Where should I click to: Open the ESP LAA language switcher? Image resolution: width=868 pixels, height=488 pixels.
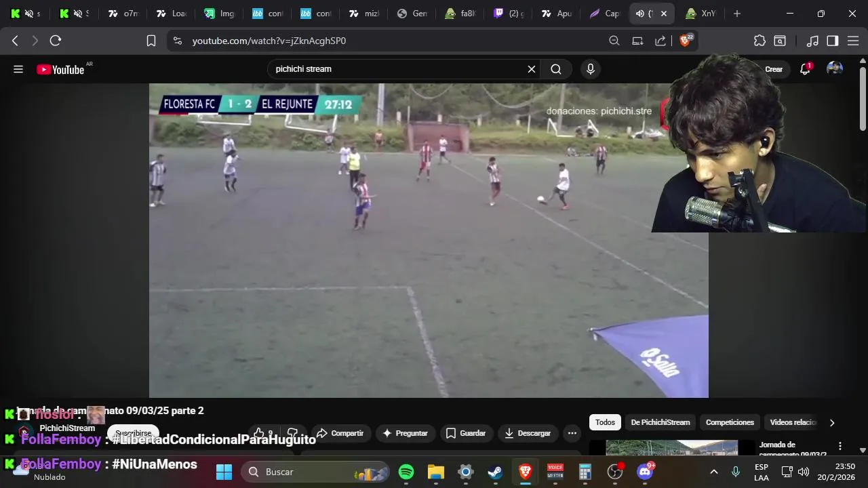click(762, 472)
